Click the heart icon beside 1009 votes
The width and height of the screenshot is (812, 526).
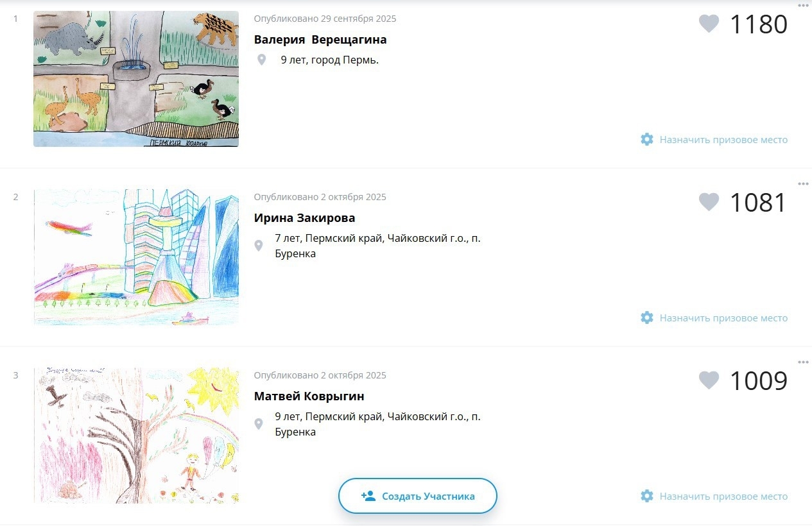click(x=709, y=380)
